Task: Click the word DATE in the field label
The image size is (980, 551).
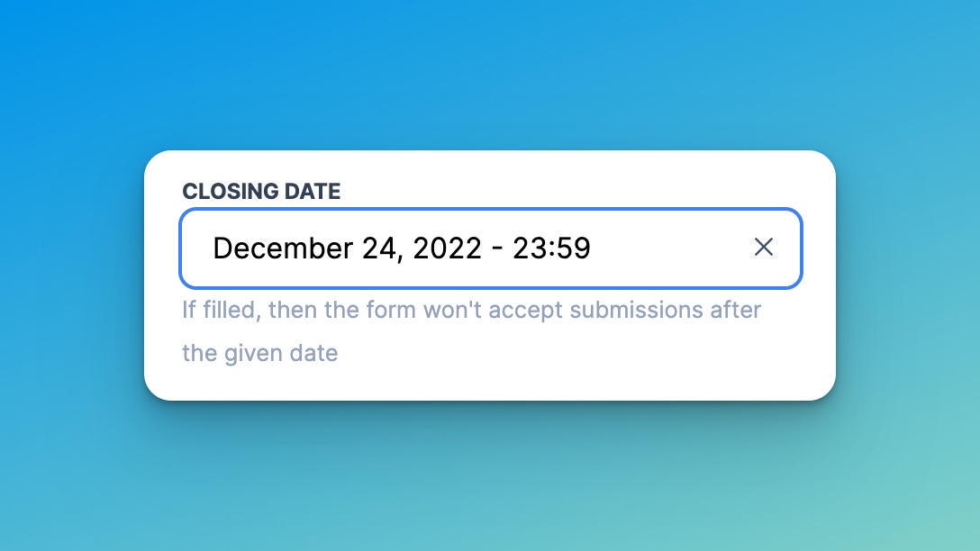Action: click(x=312, y=191)
